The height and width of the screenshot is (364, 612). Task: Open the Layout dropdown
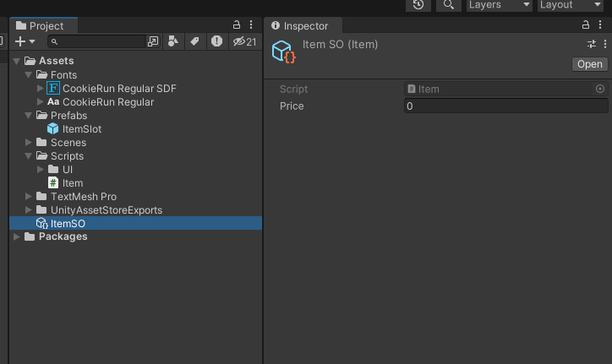571,5
